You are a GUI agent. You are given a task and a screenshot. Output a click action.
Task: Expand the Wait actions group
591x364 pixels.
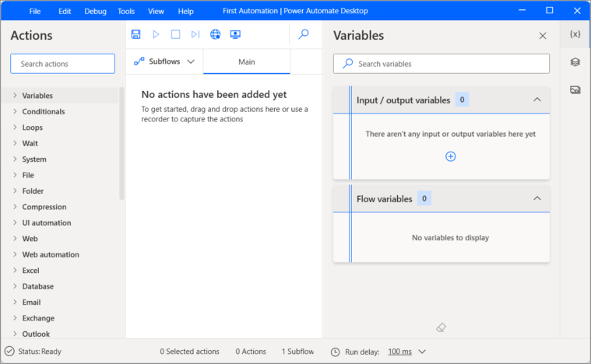15,143
